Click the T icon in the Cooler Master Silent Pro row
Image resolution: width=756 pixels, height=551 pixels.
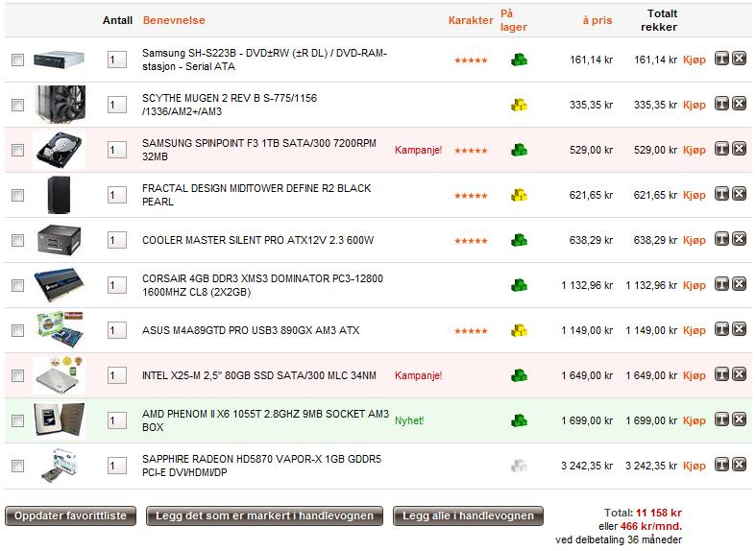click(721, 239)
